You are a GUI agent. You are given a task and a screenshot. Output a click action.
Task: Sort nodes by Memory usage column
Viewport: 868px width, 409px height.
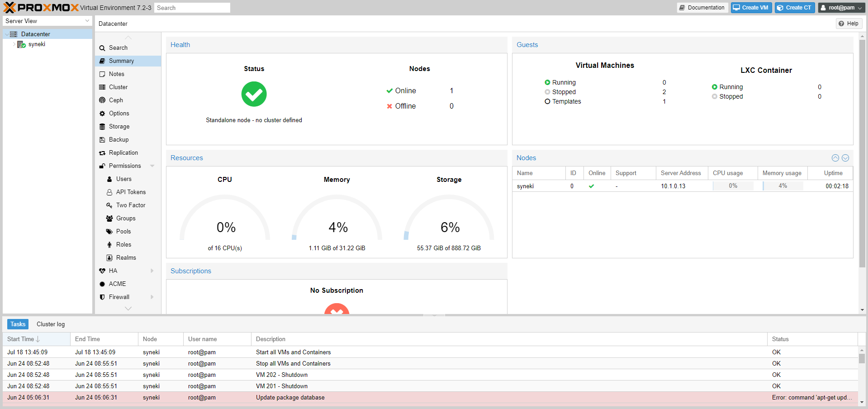tap(783, 173)
